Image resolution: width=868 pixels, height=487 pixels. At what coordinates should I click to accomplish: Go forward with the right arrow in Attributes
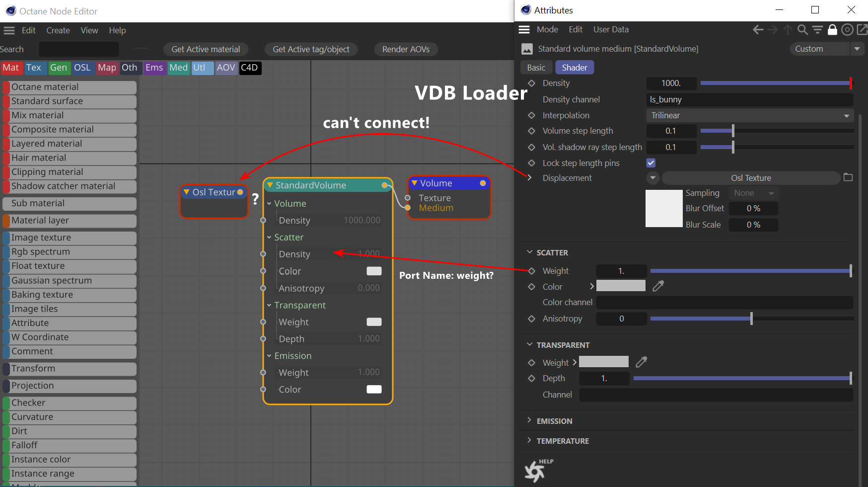(773, 30)
